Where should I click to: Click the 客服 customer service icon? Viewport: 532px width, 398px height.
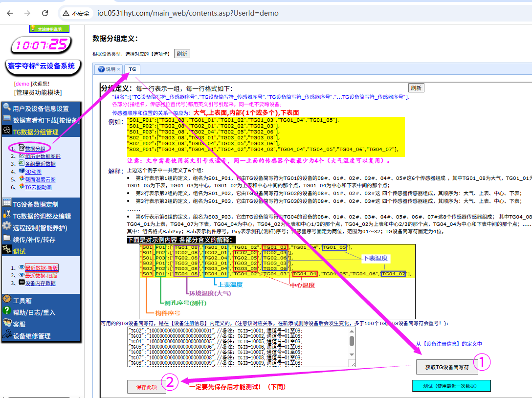[x=7, y=323]
